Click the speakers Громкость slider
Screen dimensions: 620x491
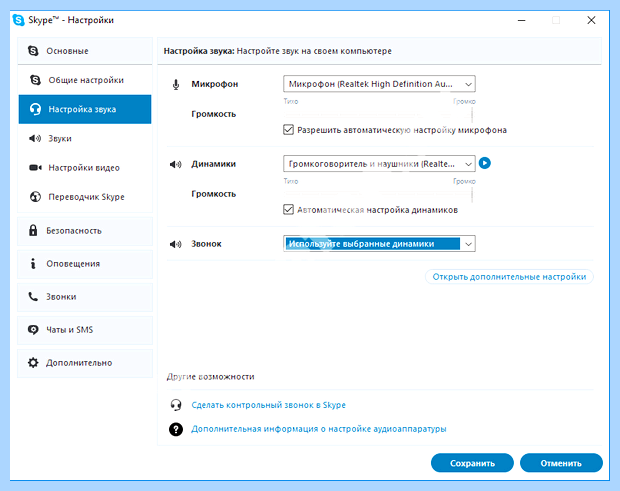click(x=378, y=195)
